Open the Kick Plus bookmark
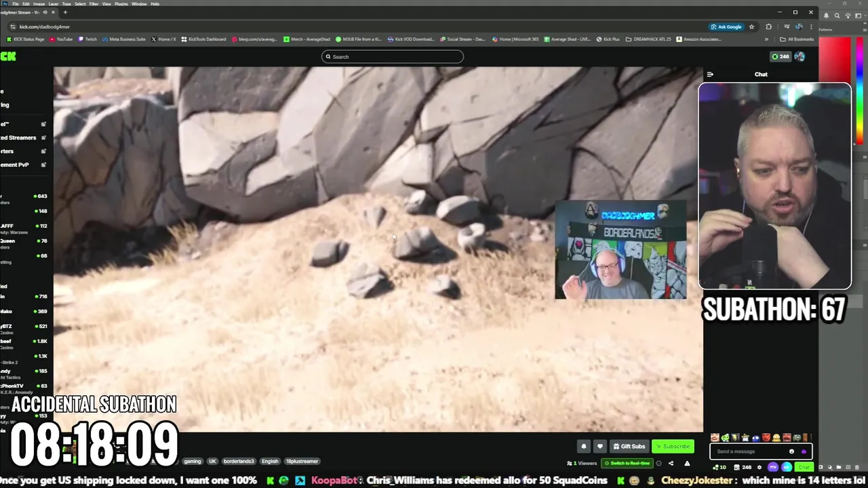868x488 pixels. click(608, 39)
